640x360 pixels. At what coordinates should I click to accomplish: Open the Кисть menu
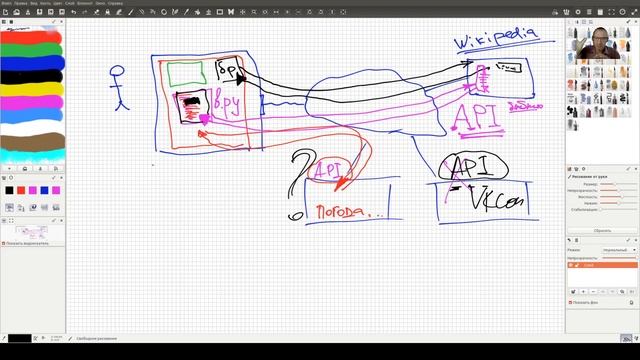pyautogui.click(x=45, y=3)
